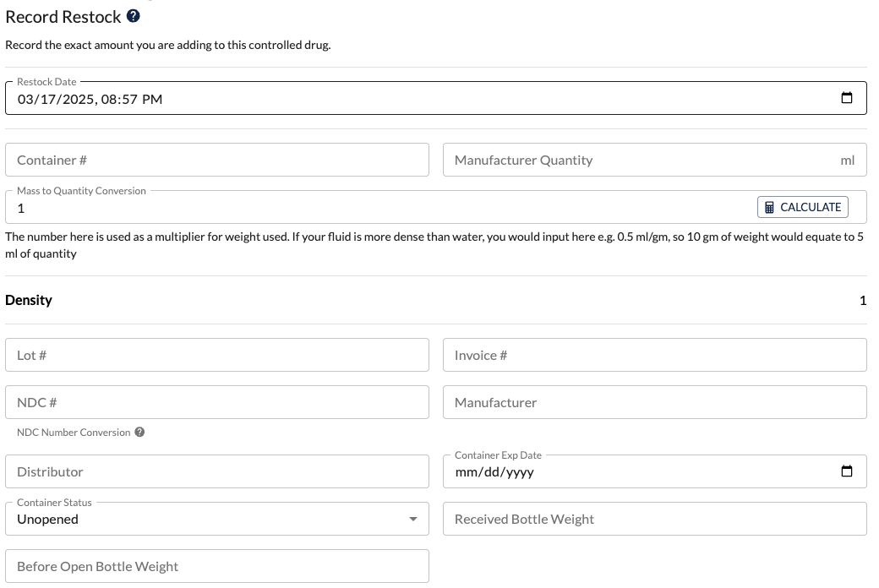879x588 pixels.
Task: Open the Restock Date calendar picker icon
Action: (847, 97)
